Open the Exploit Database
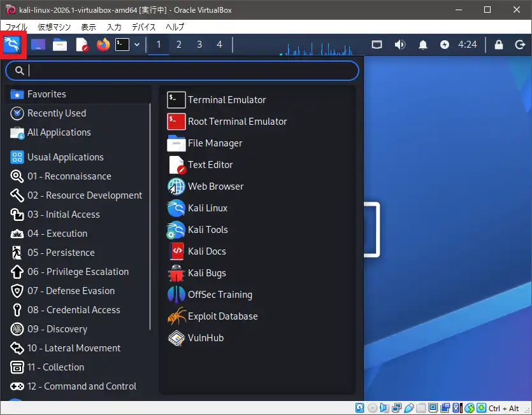The width and height of the screenshot is (532, 415). click(x=222, y=316)
